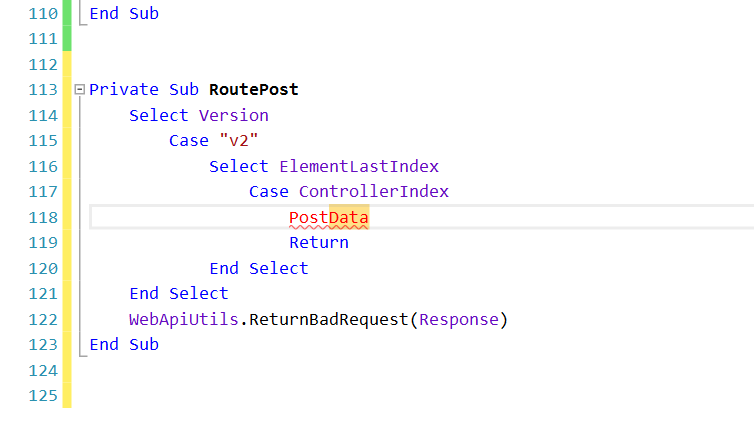
Task: Click End Select on line 120
Action: 258,268
